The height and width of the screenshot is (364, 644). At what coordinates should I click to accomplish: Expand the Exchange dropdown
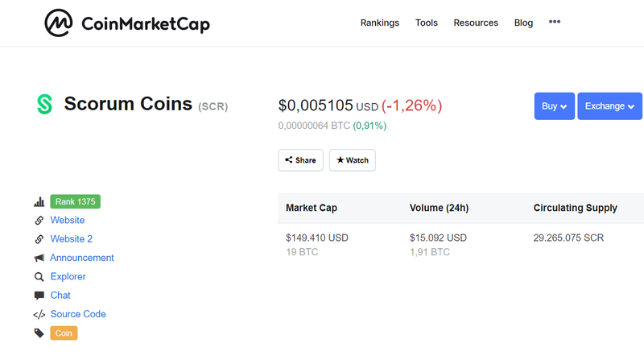609,106
